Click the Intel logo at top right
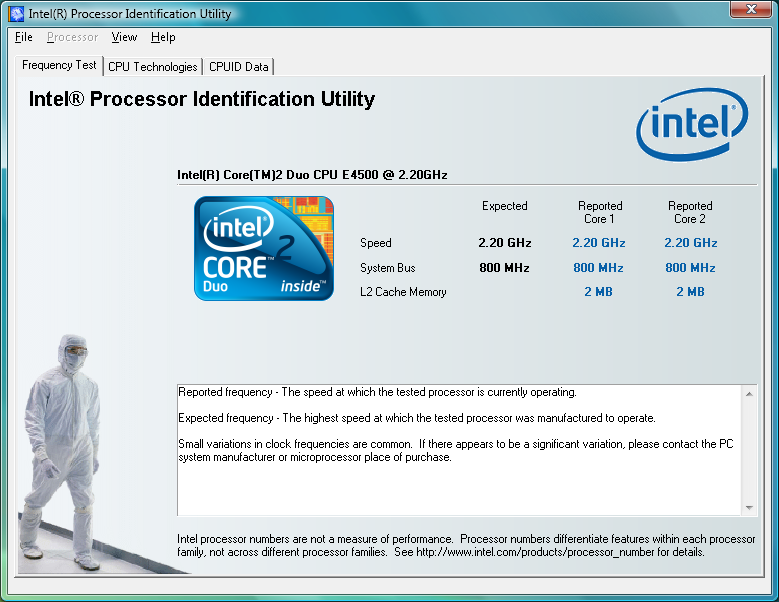 [692, 124]
